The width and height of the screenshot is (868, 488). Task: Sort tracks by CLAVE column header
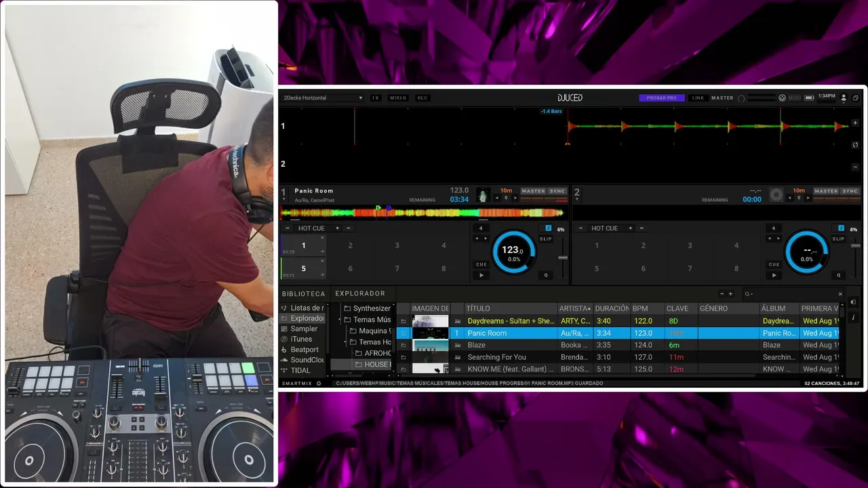[680, 308]
